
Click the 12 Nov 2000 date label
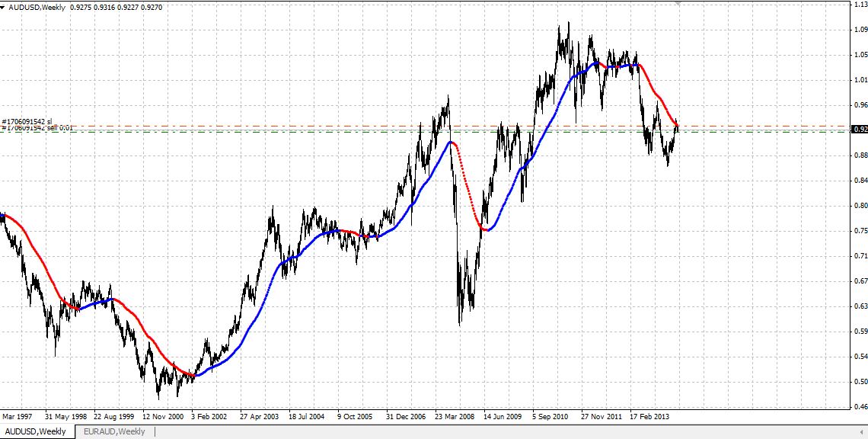coord(163,415)
